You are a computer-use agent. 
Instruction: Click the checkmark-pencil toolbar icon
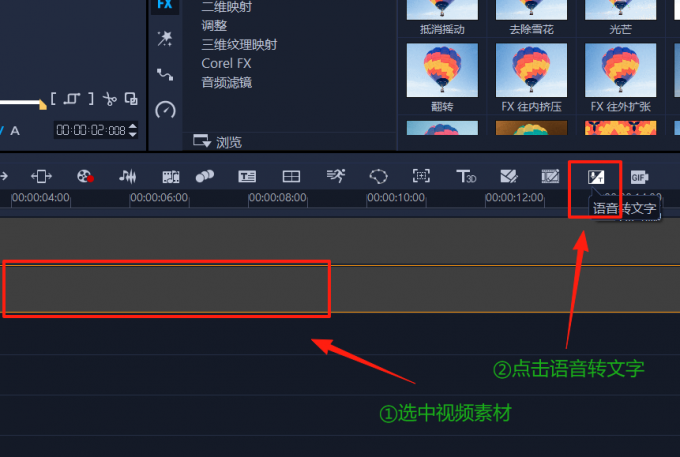(x=509, y=176)
